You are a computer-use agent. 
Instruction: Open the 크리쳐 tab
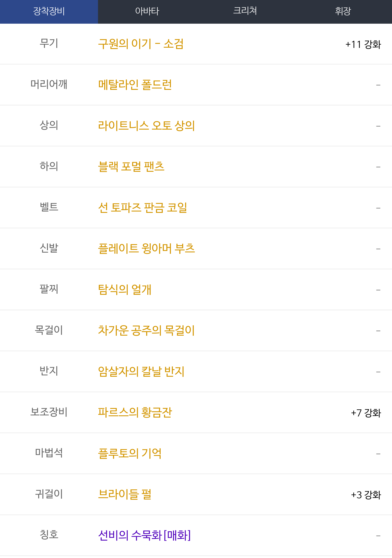[x=245, y=11]
